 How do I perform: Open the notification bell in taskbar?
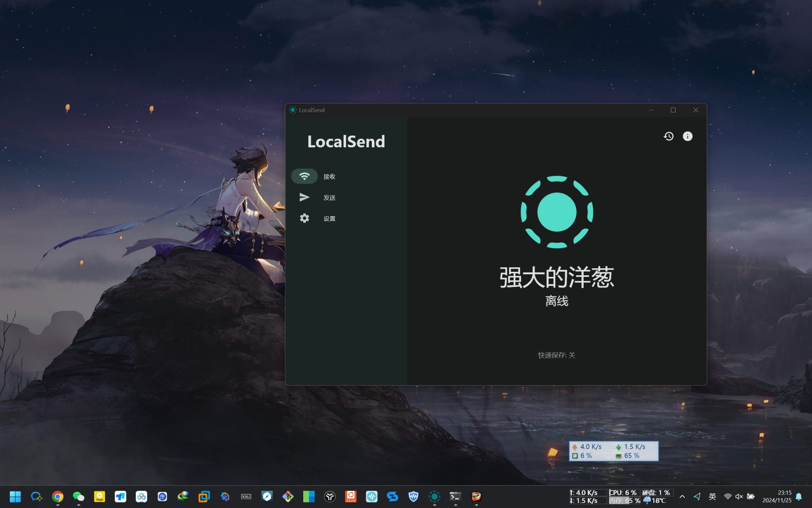pyautogui.click(x=798, y=496)
